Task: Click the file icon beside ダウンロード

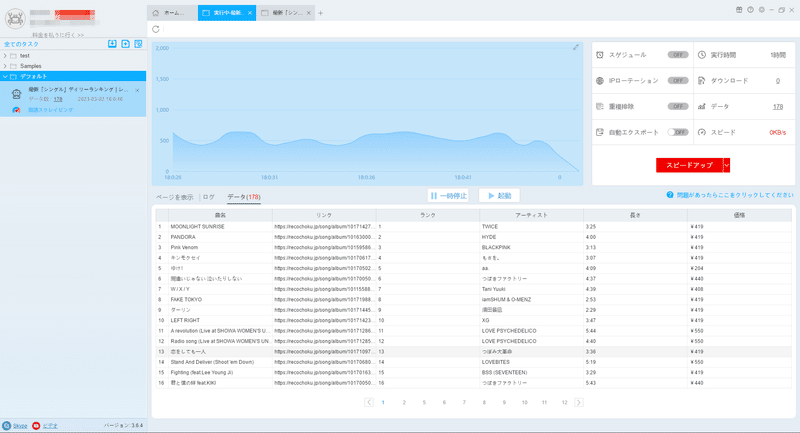Action: (702, 81)
